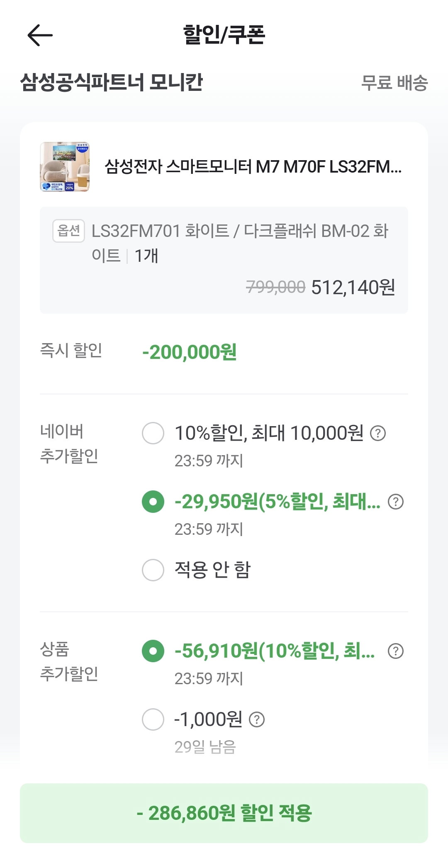Open the Samsung monitor product thumbnail
The image size is (448, 868).
pos(65,167)
